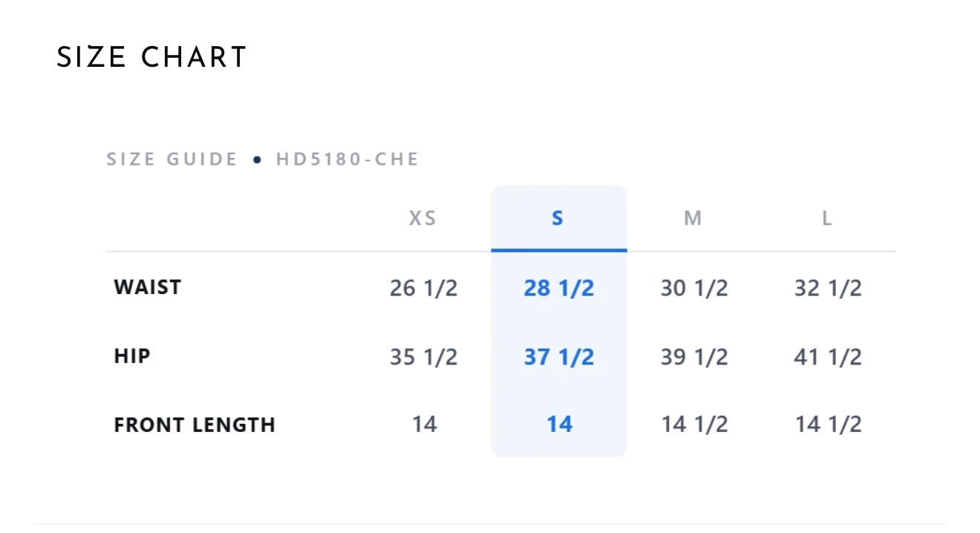
Task: Click the FRONT LENGTH row label
Action: (195, 425)
